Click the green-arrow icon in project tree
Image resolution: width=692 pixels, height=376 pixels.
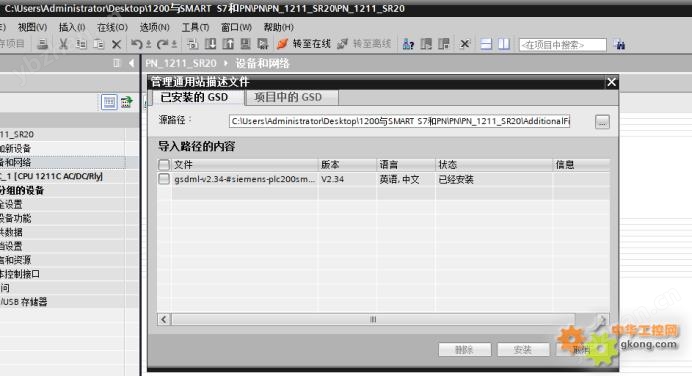click(127, 102)
